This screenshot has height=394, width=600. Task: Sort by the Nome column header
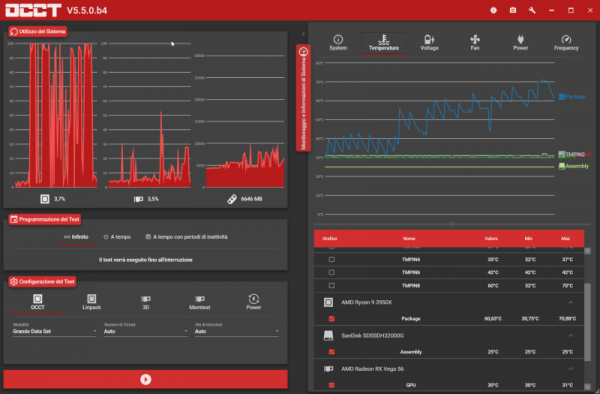click(409, 238)
